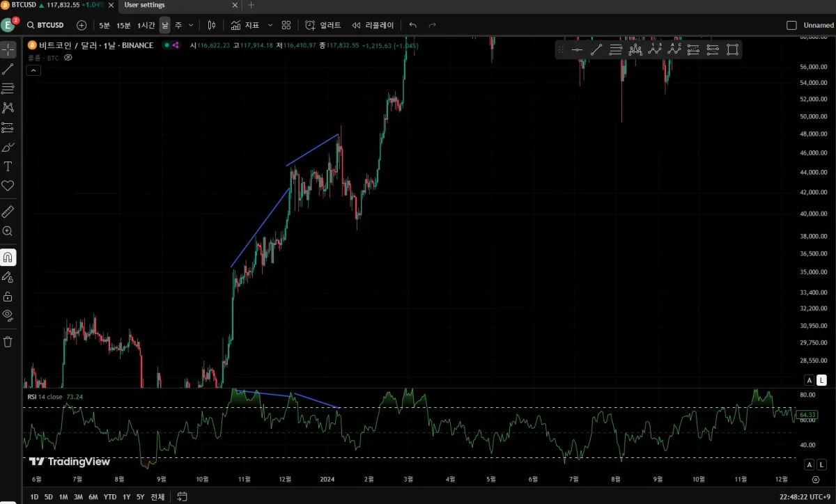Open the text annotation tool
The height and width of the screenshot is (504, 836).
(8, 166)
